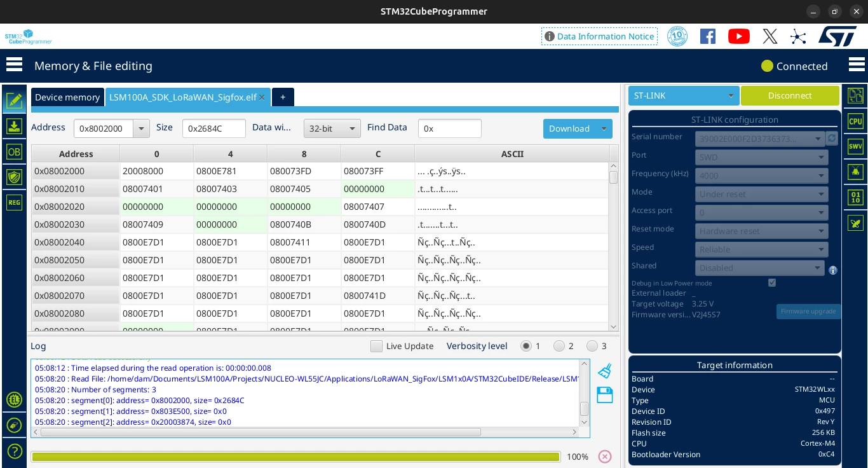Open the file compare icon in right sidebar
868x468 pixels.
[855, 95]
